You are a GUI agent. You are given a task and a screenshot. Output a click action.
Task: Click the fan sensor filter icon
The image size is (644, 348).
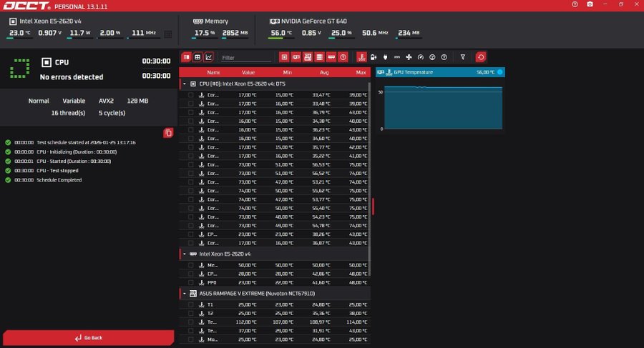point(409,57)
